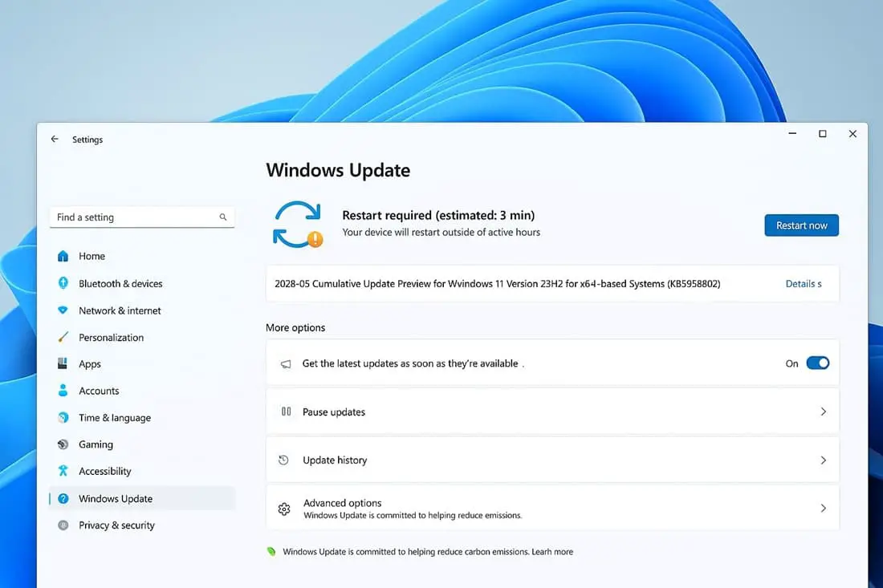Click the Network & internet wifi icon

[63, 310]
